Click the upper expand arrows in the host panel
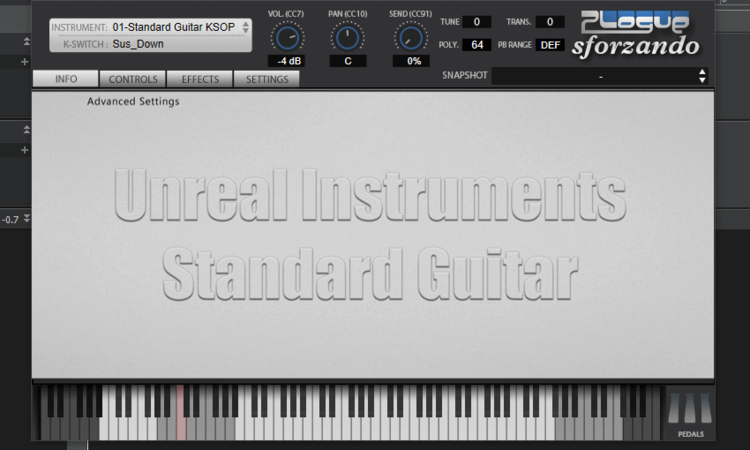Screen dimensions: 750x450 coord(27,42)
